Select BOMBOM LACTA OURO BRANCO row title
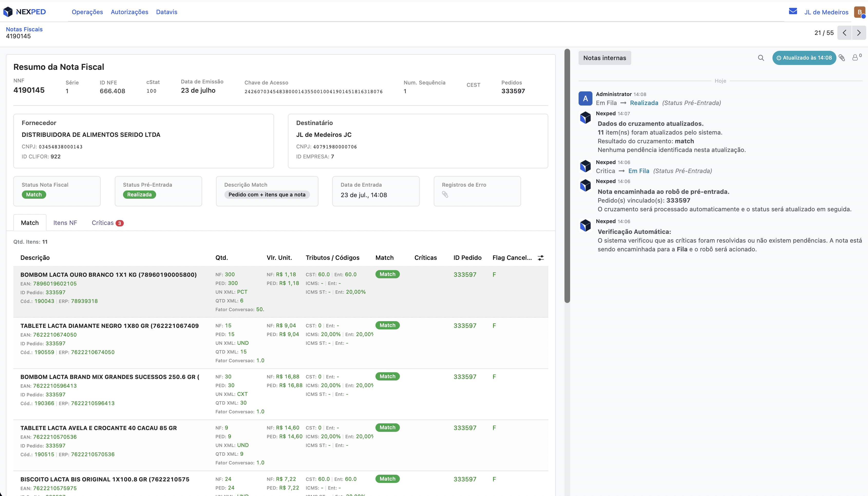This screenshot has width=868, height=496. (108, 275)
